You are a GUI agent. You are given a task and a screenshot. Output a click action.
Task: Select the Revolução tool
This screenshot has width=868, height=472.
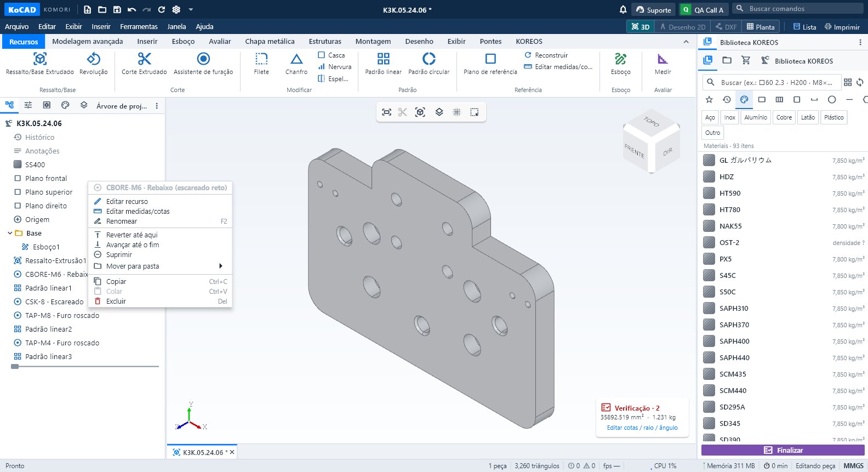click(94, 64)
